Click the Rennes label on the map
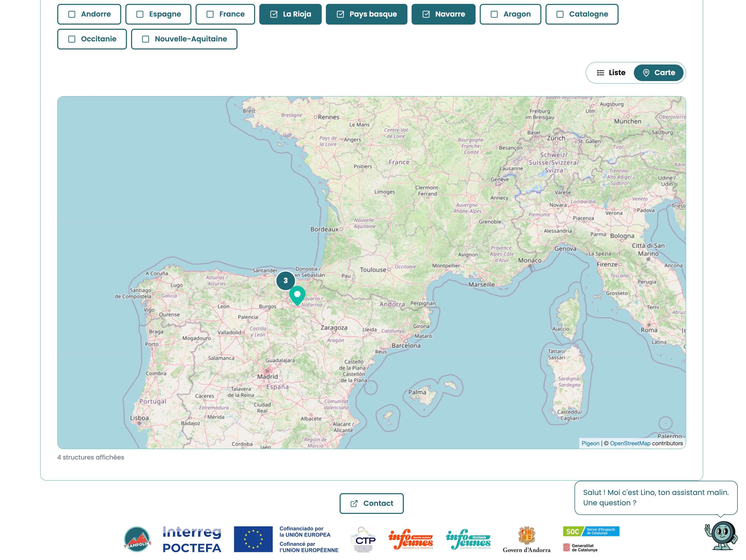 (328, 117)
